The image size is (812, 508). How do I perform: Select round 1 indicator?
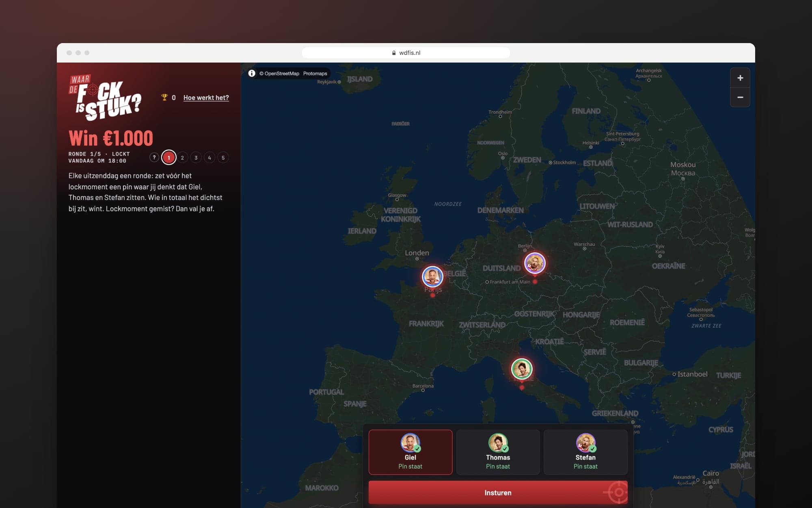pos(168,157)
